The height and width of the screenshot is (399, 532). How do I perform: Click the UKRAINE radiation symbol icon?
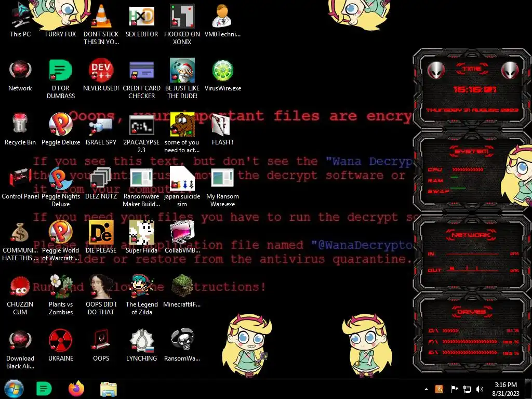[x=60, y=345]
